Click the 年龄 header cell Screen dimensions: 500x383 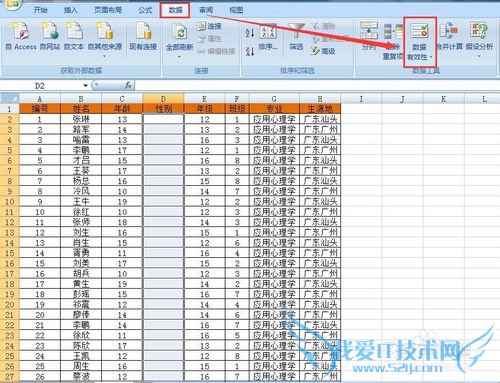coord(122,109)
